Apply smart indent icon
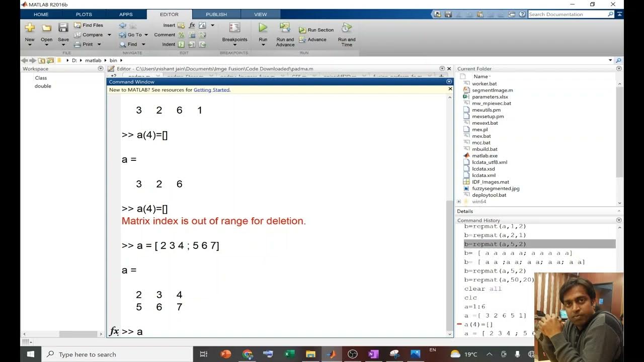The height and width of the screenshot is (362, 644). pos(181,44)
